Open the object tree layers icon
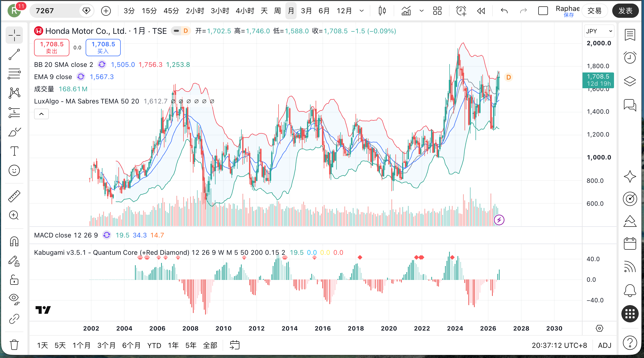Viewport: 644px width, 358px height. [x=630, y=81]
